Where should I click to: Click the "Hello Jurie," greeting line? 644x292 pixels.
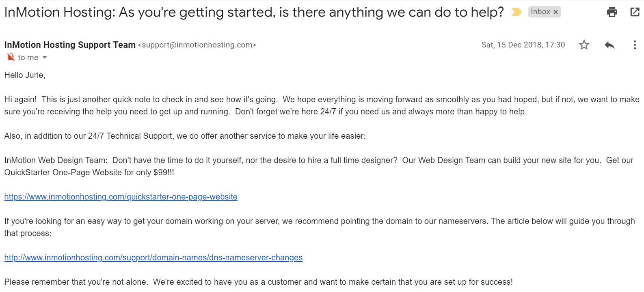click(25, 75)
